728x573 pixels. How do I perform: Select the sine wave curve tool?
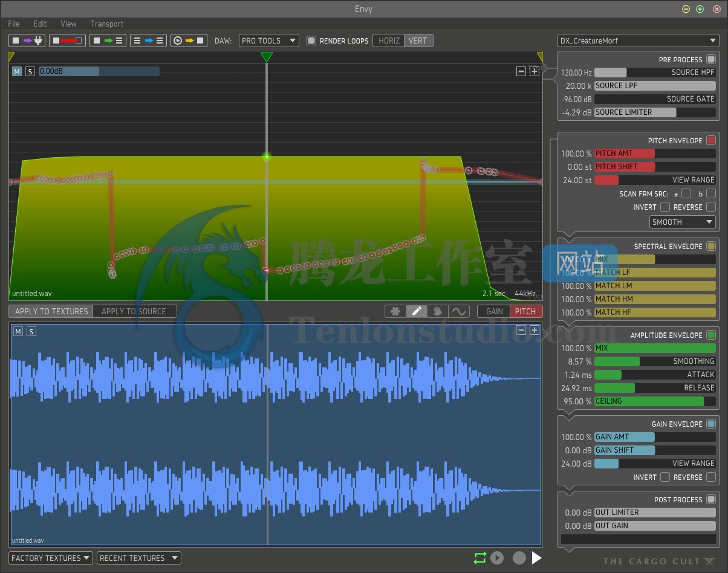(x=459, y=311)
